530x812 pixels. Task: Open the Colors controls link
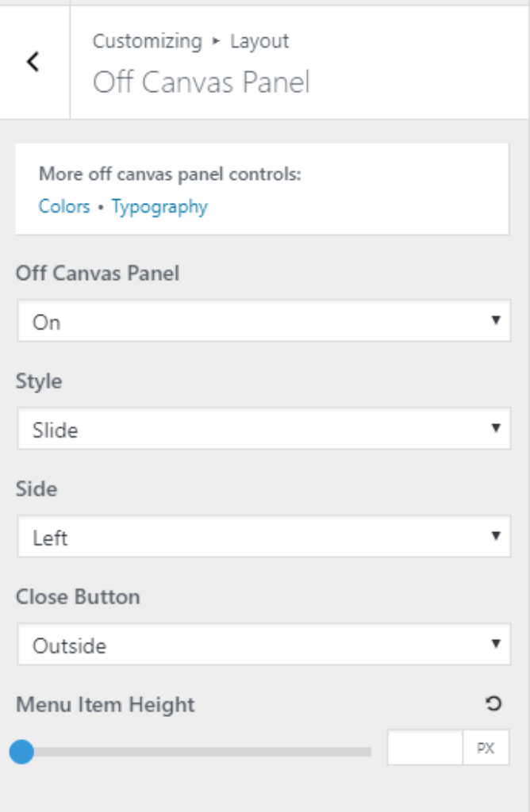pos(64,206)
